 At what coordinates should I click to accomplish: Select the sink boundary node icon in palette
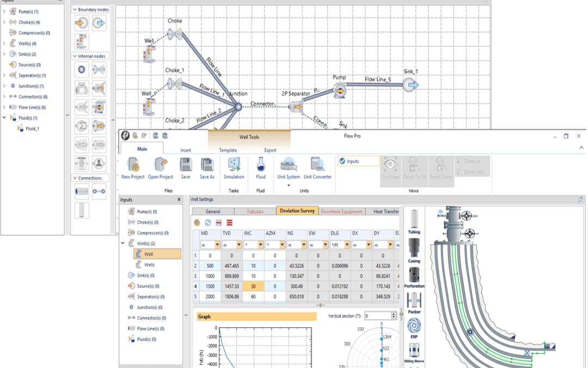point(99,23)
